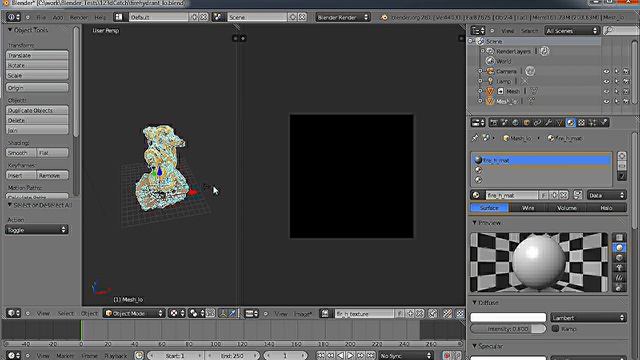Click the diffuse Intensity slider
640x360 pixels.
tap(508, 329)
